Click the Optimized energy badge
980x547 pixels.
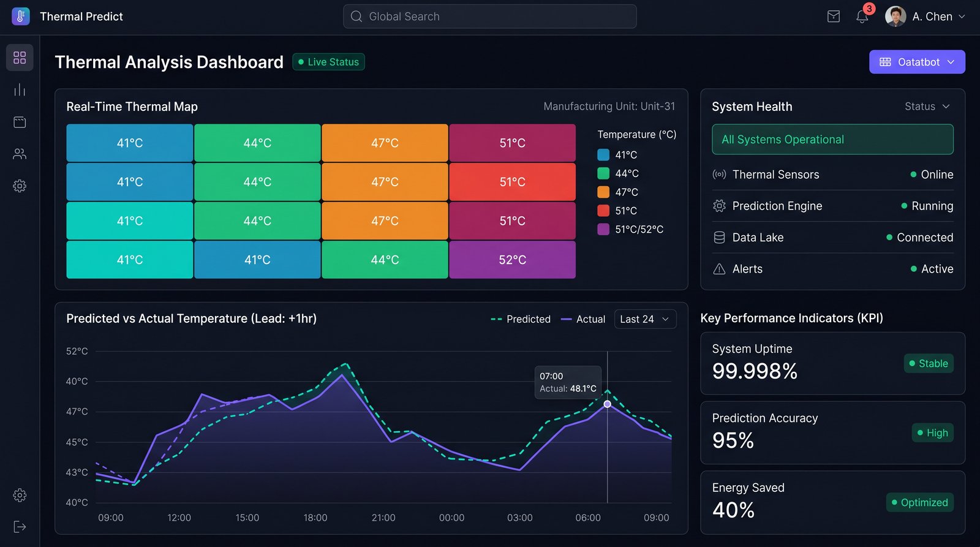[920, 502]
